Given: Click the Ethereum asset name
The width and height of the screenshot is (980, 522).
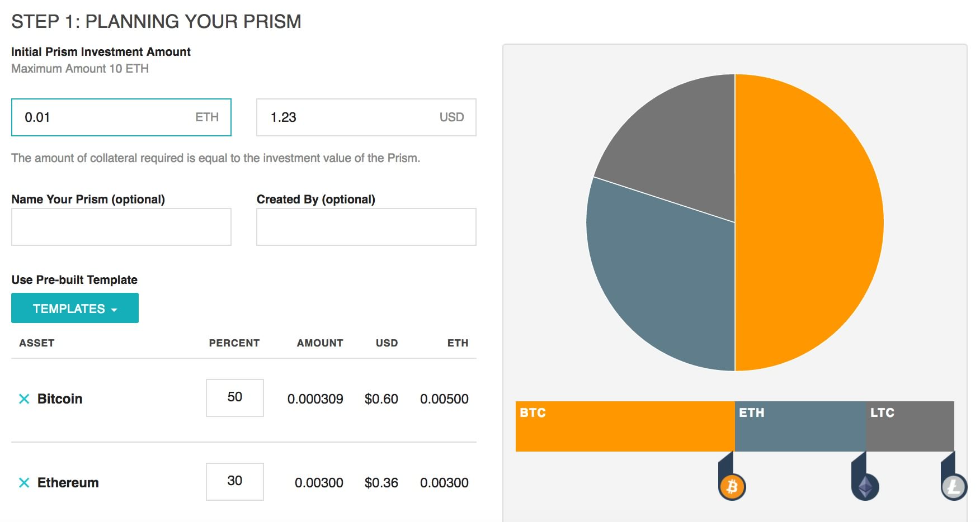Looking at the screenshot, I should [x=68, y=483].
